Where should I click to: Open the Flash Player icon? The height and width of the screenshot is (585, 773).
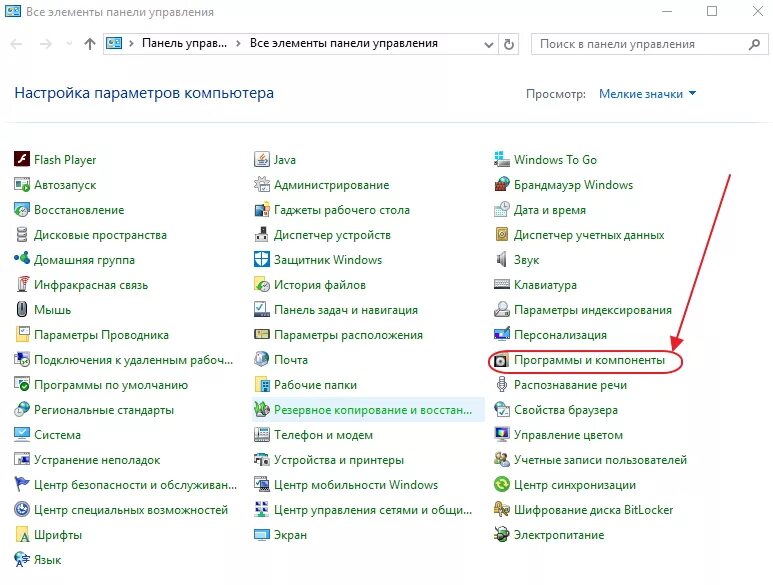click(22, 159)
